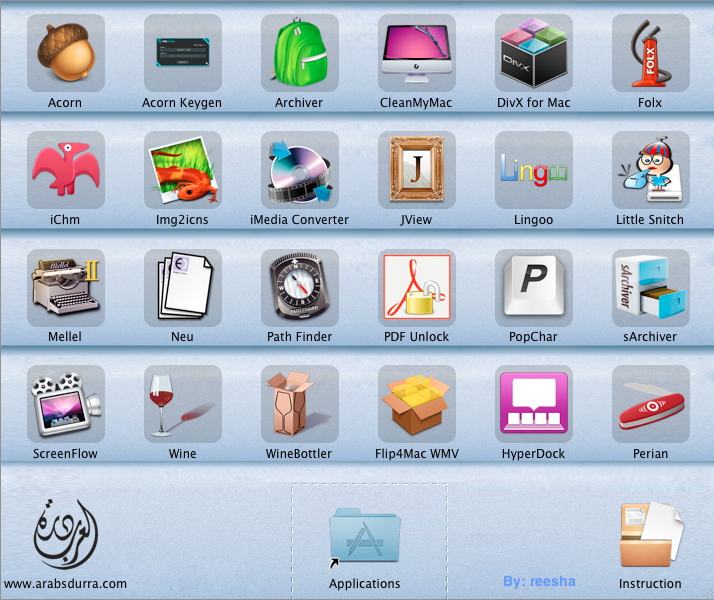Select the Acorn Keygen icon
The image size is (714, 600).
(x=183, y=53)
